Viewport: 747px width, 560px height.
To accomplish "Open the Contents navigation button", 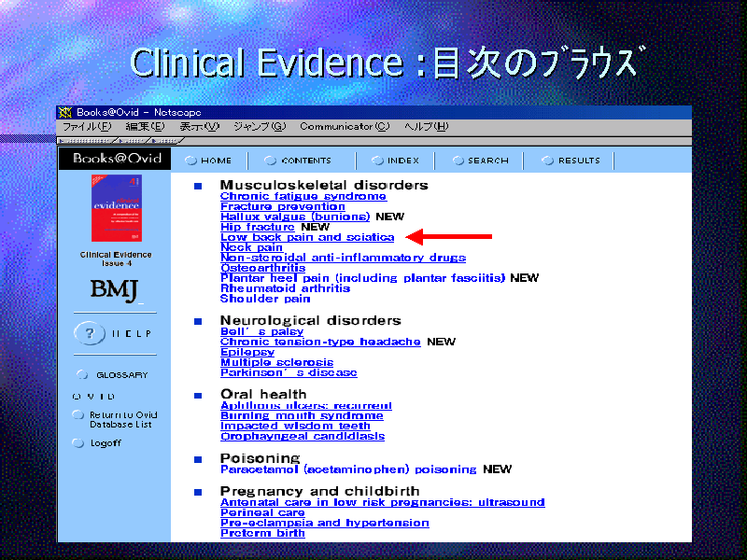I will pyautogui.click(x=297, y=161).
